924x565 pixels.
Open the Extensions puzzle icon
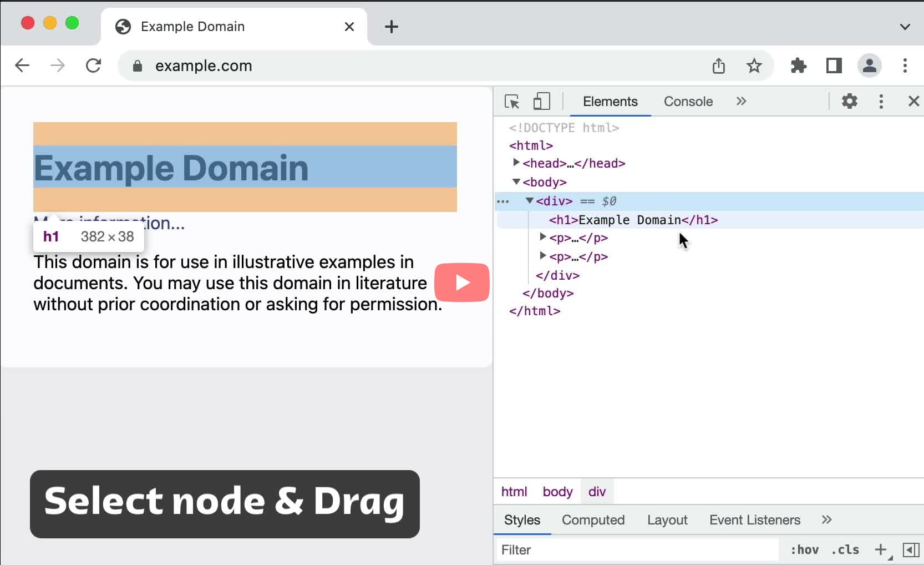pyautogui.click(x=799, y=65)
